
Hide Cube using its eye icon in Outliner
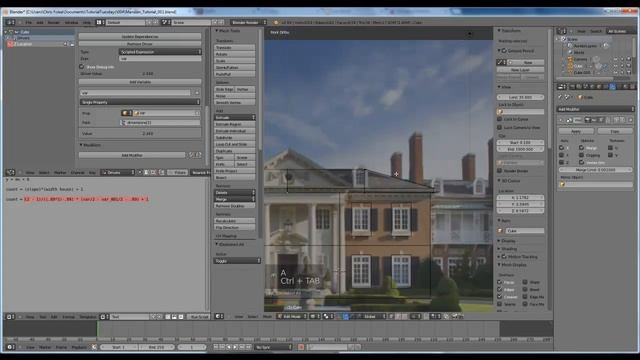pos(616,66)
